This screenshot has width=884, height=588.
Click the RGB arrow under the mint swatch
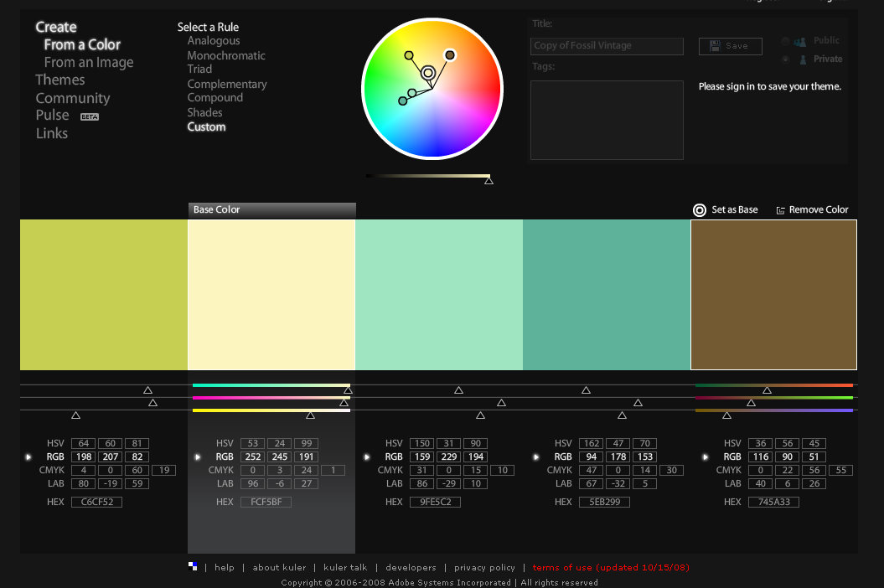(x=367, y=457)
